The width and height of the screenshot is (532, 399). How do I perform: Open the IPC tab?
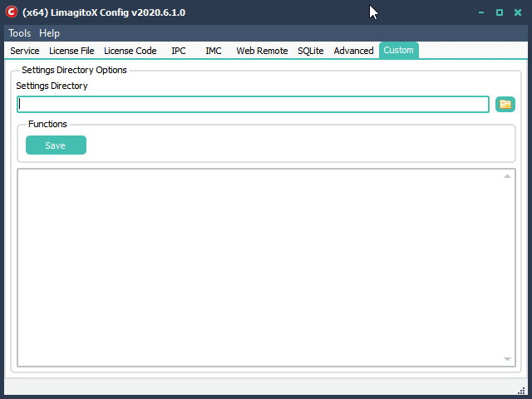point(179,51)
